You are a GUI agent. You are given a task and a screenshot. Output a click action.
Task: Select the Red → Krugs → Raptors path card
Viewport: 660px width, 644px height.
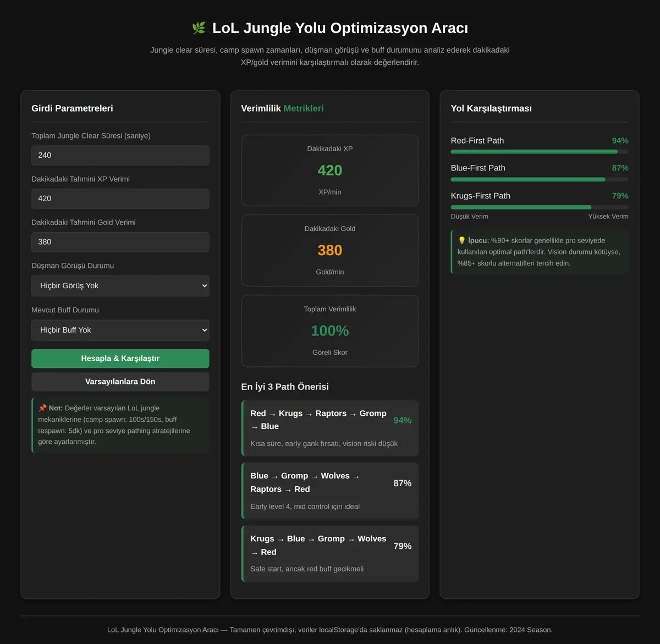click(x=330, y=428)
